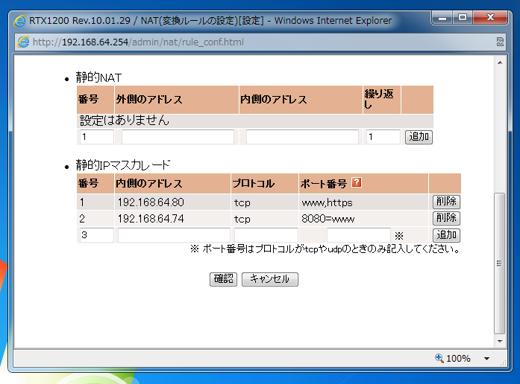Focus the static NAT number field
The height and width of the screenshot is (384, 520).
tap(97, 137)
